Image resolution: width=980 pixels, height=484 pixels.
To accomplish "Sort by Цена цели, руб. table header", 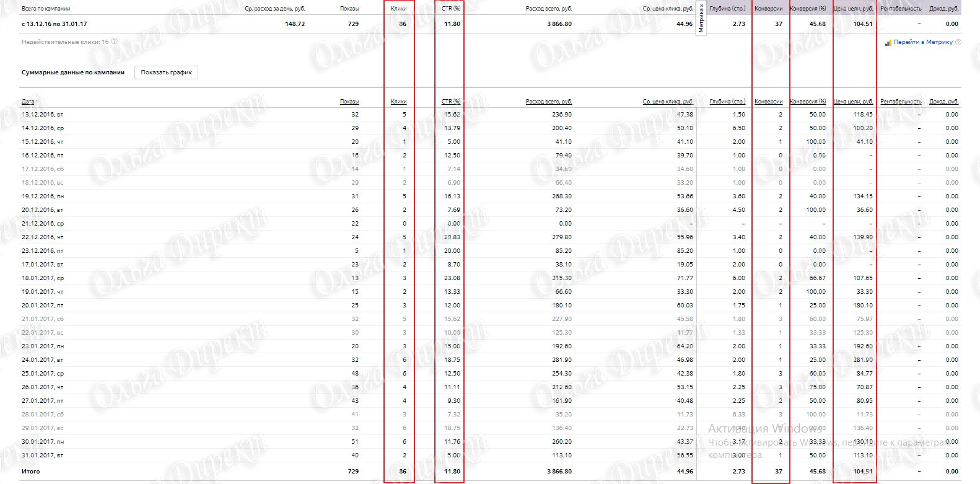I will click(x=853, y=102).
